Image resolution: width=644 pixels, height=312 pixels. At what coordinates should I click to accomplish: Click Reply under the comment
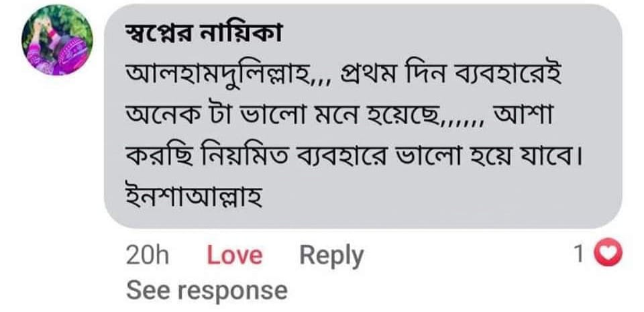tap(331, 255)
